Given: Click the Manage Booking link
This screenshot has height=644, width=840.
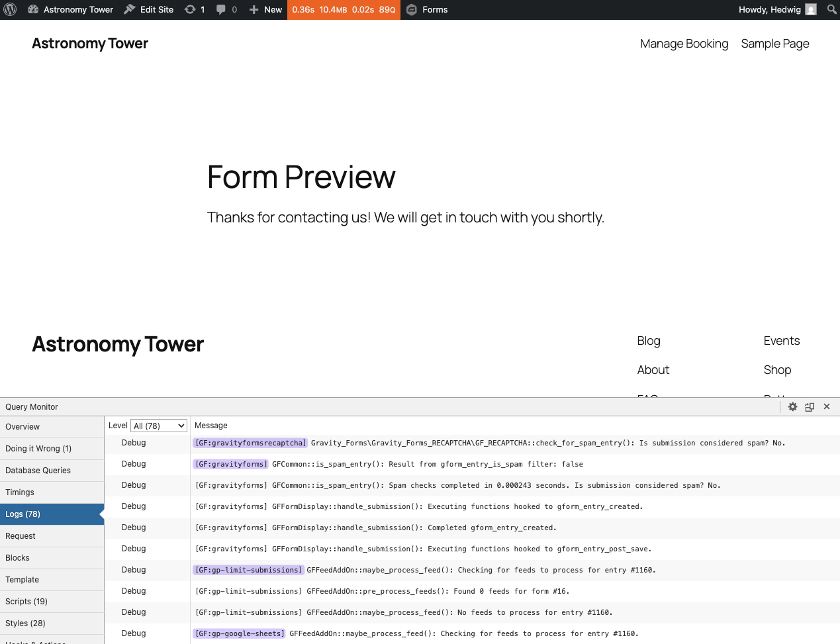Looking at the screenshot, I should (684, 44).
